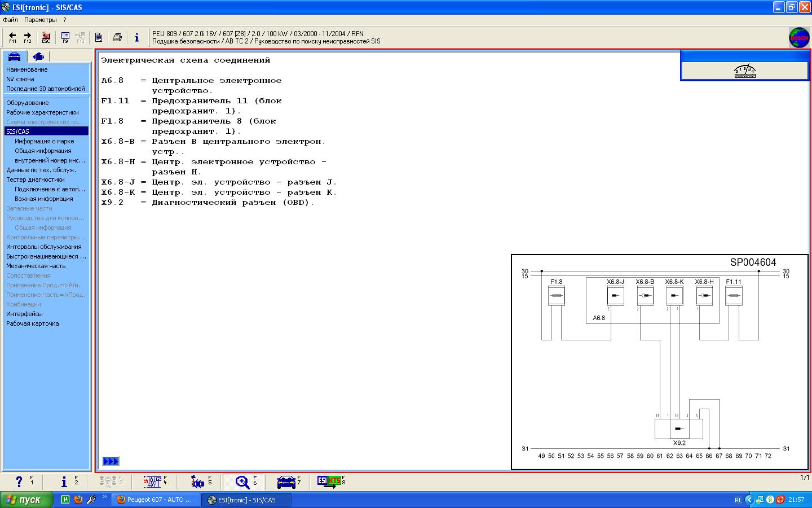Select the highlighted SIS/CAS entry
The width and height of the screenshot is (812, 508).
(x=46, y=132)
